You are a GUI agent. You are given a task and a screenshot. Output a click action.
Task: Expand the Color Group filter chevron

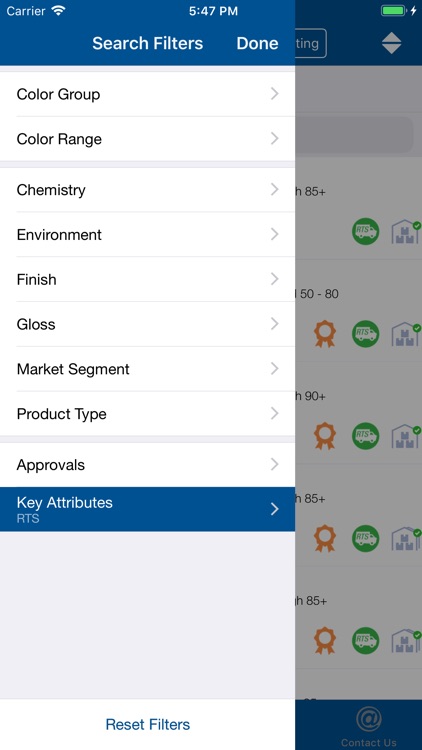pos(275,94)
